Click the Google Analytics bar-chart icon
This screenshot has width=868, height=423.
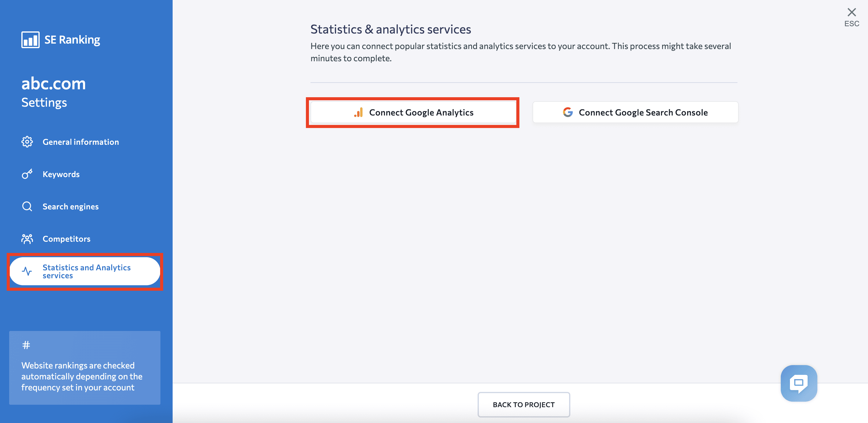pos(359,112)
